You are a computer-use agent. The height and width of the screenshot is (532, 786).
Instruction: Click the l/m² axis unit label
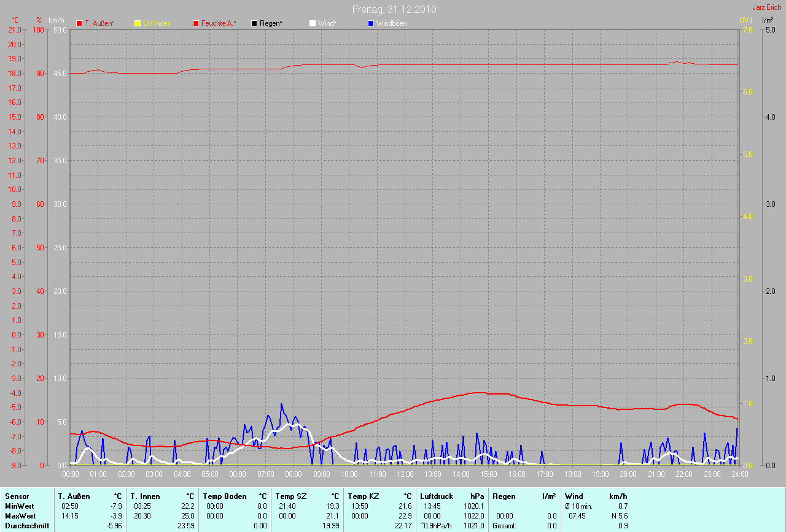click(x=767, y=20)
